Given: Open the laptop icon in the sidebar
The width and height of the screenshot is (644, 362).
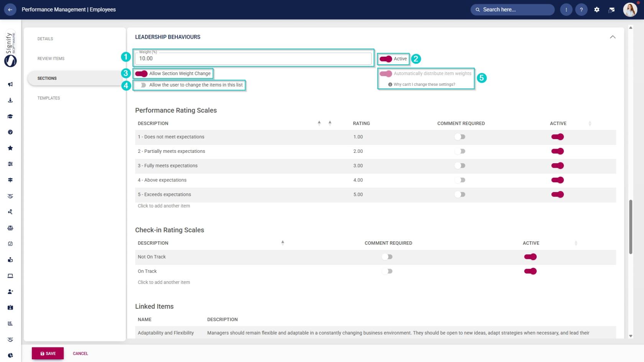Looking at the screenshot, I should 10,276.
